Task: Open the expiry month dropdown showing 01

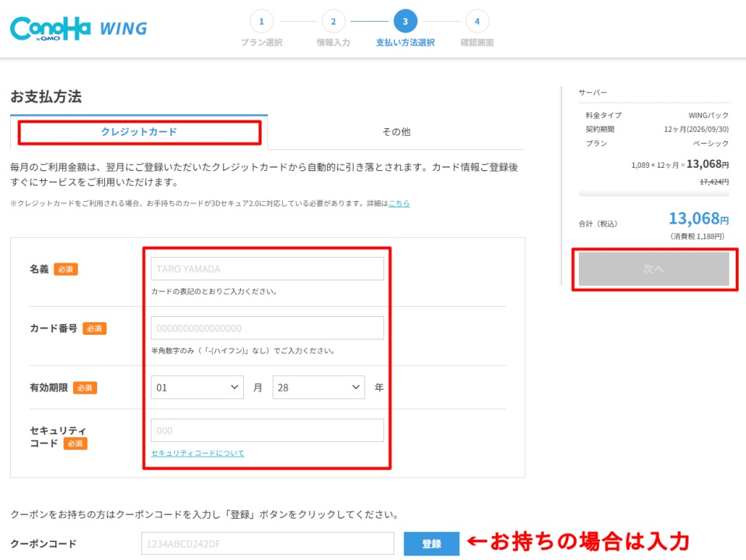Action: tap(198, 387)
